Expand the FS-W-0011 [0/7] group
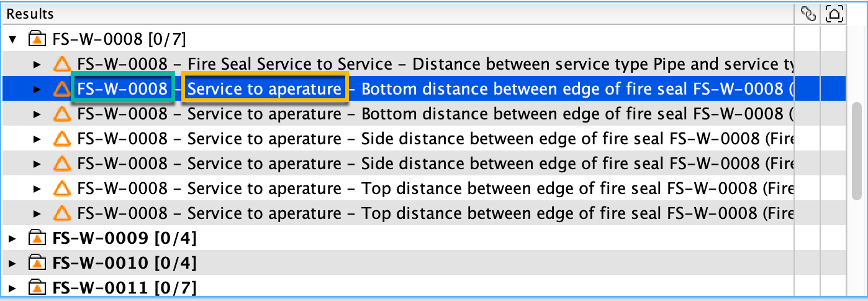Viewport: 868px width, 301px height. pyautogui.click(x=13, y=288)
